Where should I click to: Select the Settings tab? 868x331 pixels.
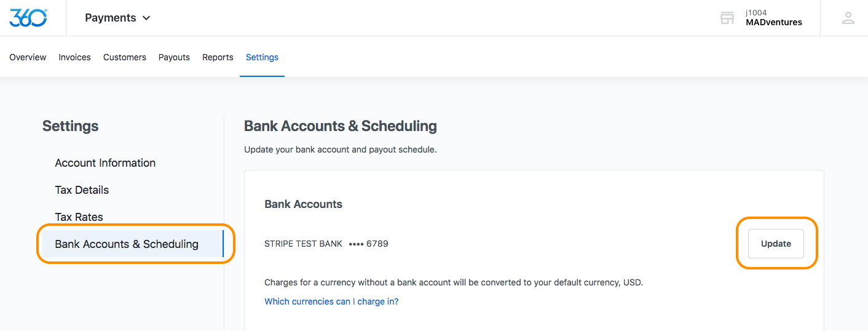262,57
